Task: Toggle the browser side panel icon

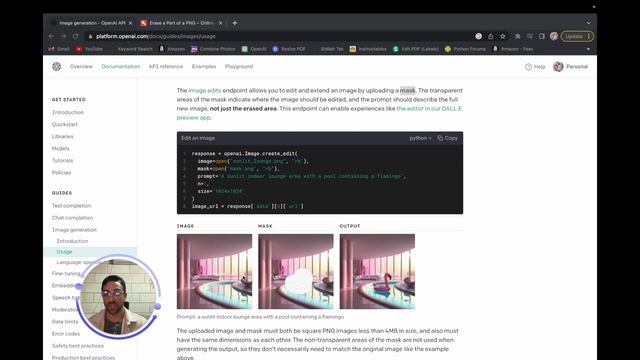Action: tap(542, 36)
